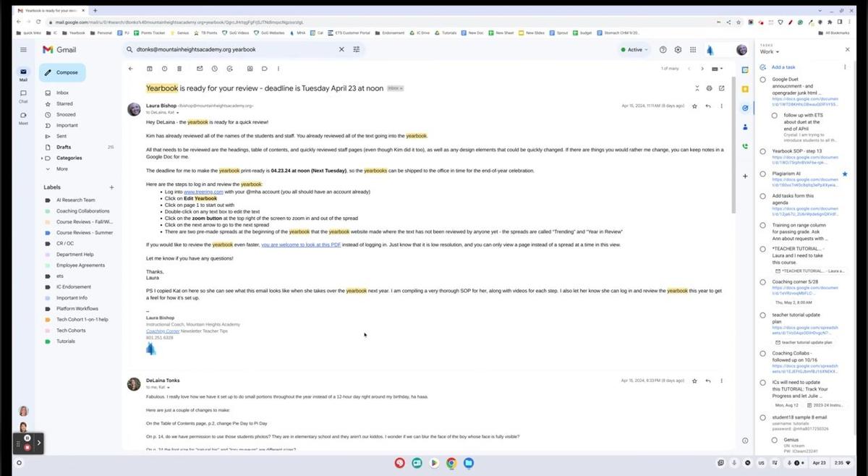Open more options in conversation toolbar
Image resolution: width=868 pixels, height=476 pixels.
279,69
